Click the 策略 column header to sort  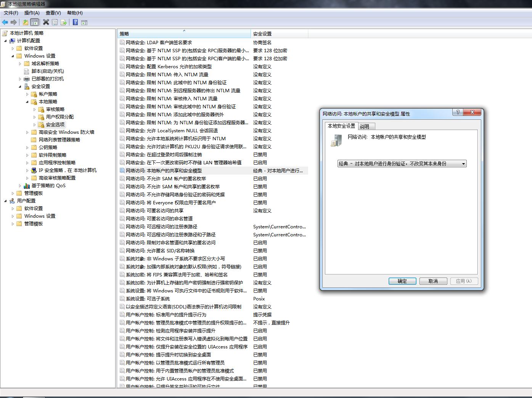click(x=184, y=34)
